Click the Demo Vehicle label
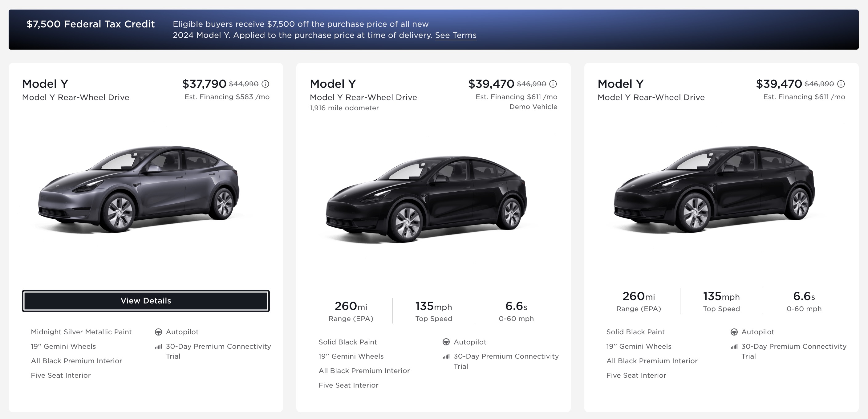The height and width of the screenshot is (419, 868). pos(533,107)
